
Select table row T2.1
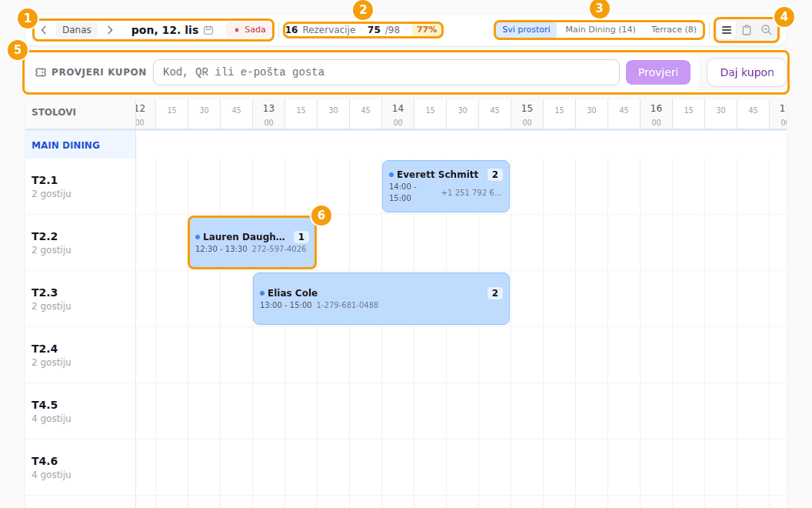[x=80, y=186]
